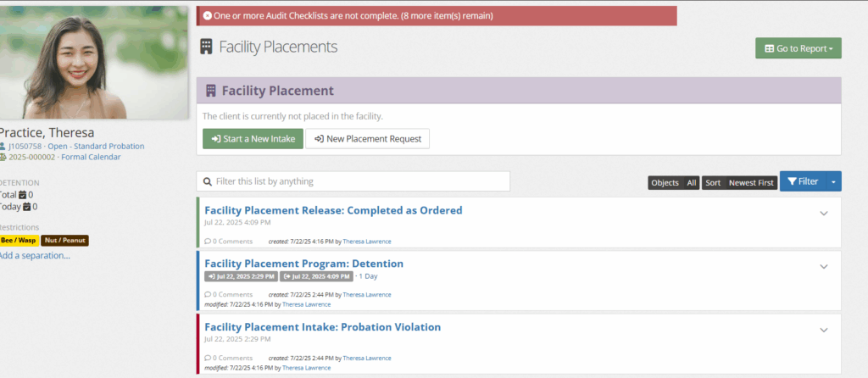The width and height of the screenshot is (868, 378).
Task: Click the brown Nut / Peanut tag
Action: (64, 241)
